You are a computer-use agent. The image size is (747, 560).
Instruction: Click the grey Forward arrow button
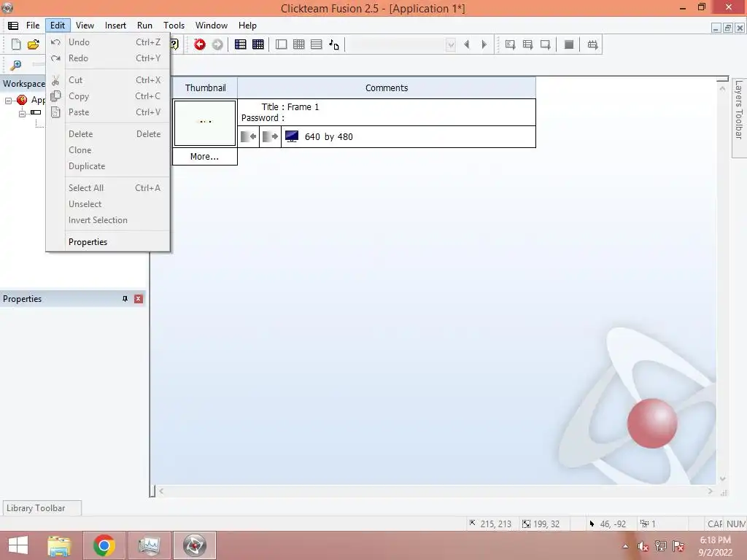(217, 44)
